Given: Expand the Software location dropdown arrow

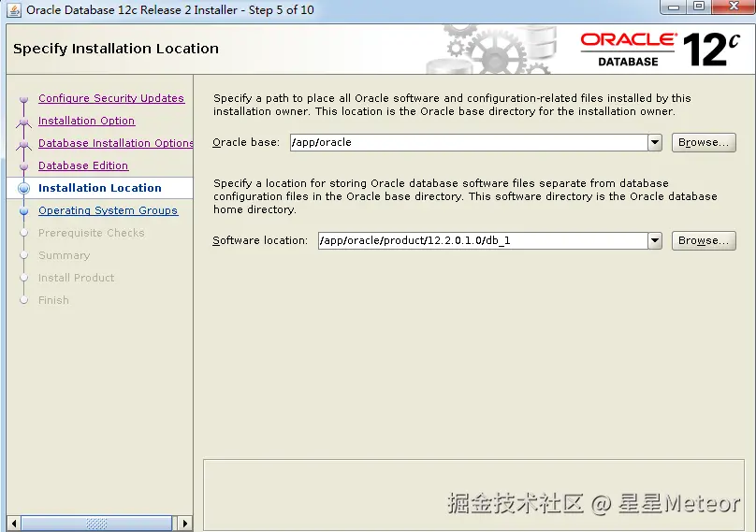Looking at the screenshot, I should pos(655,240).
